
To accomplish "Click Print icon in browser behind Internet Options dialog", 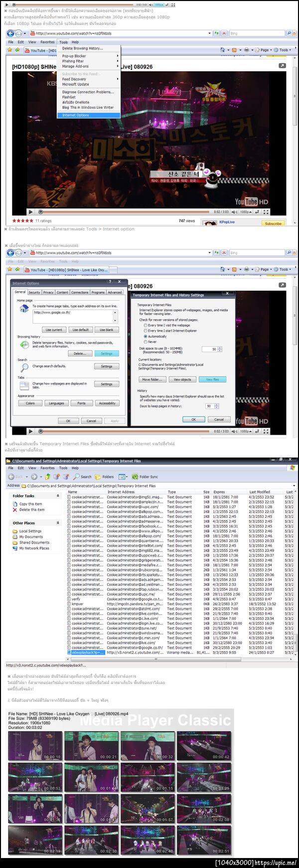I will click(246, 269).
